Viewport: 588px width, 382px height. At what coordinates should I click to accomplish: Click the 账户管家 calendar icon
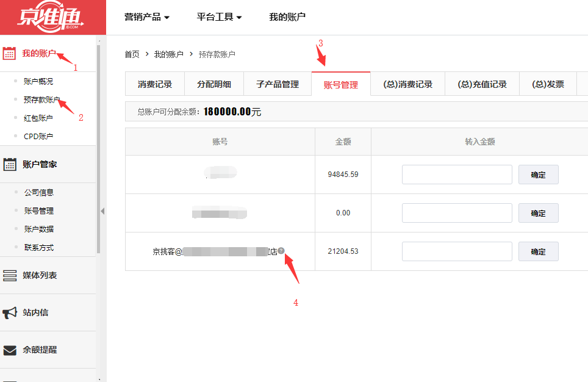coord(10,164)
